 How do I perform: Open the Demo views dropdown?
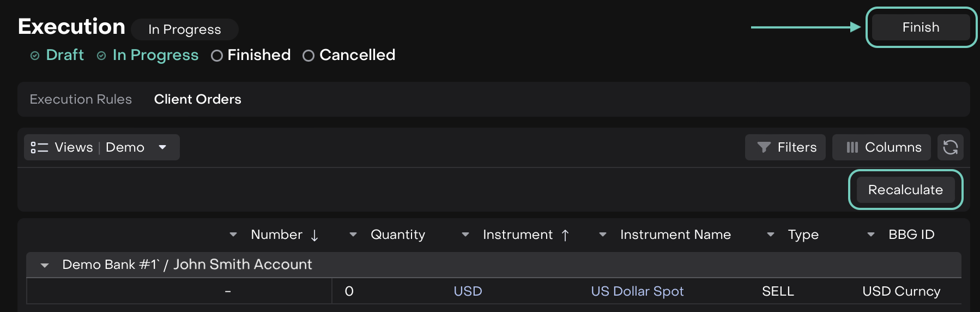162,147
